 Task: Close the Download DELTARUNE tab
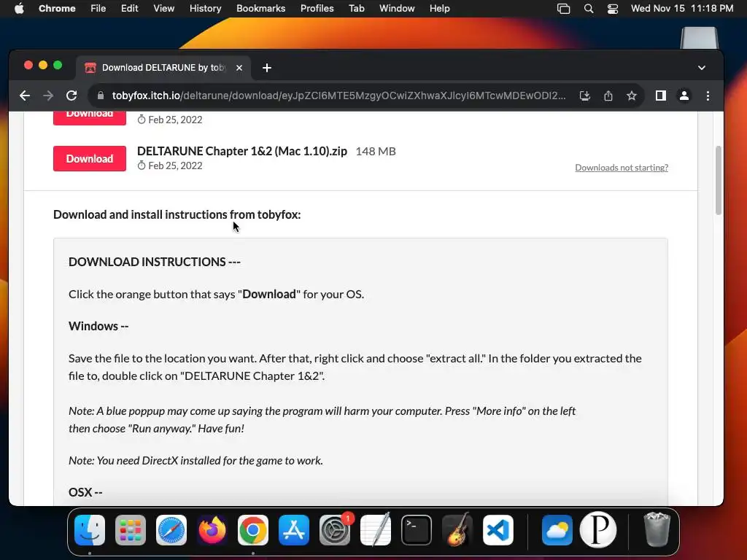pos(239,68)
